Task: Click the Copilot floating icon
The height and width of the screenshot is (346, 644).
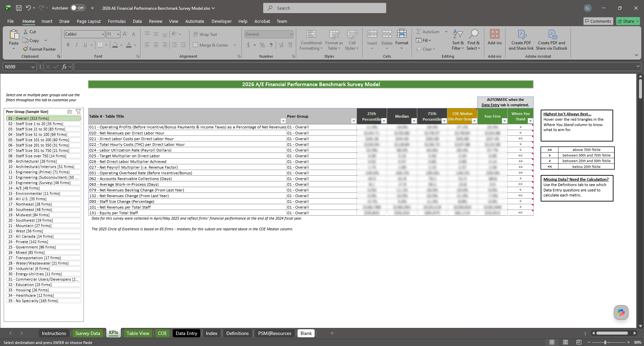Action: 621,312
